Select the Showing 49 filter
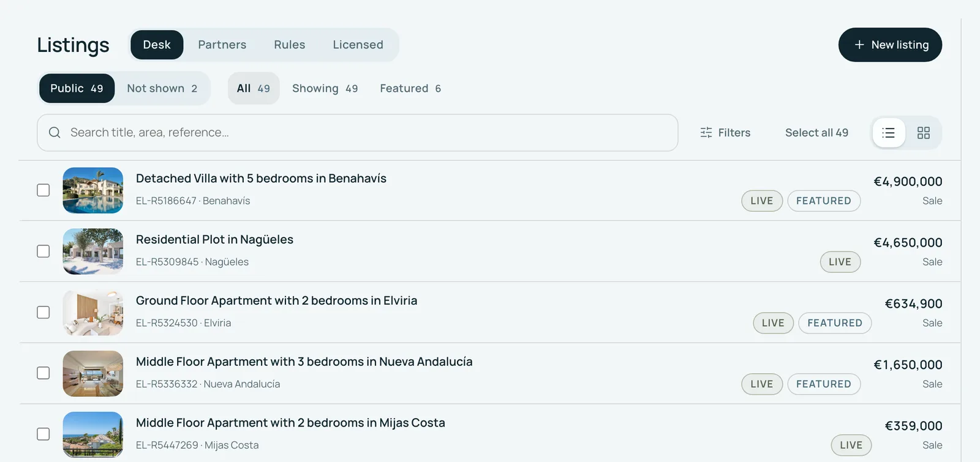 pos(325,88)
